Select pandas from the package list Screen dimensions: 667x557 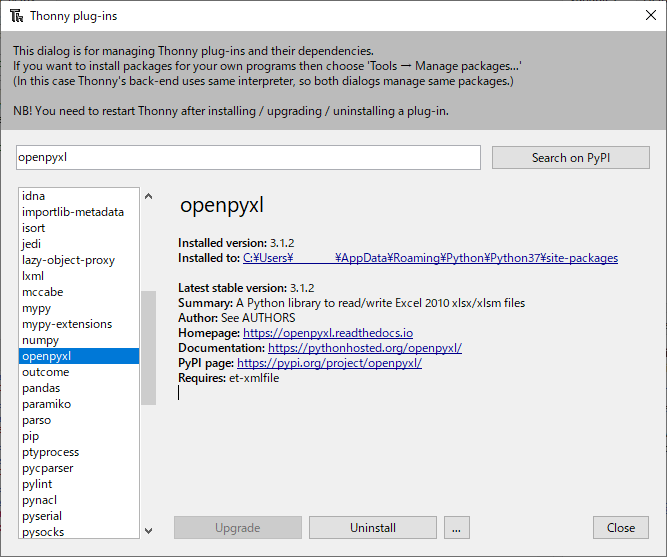(x=41, y=388)
